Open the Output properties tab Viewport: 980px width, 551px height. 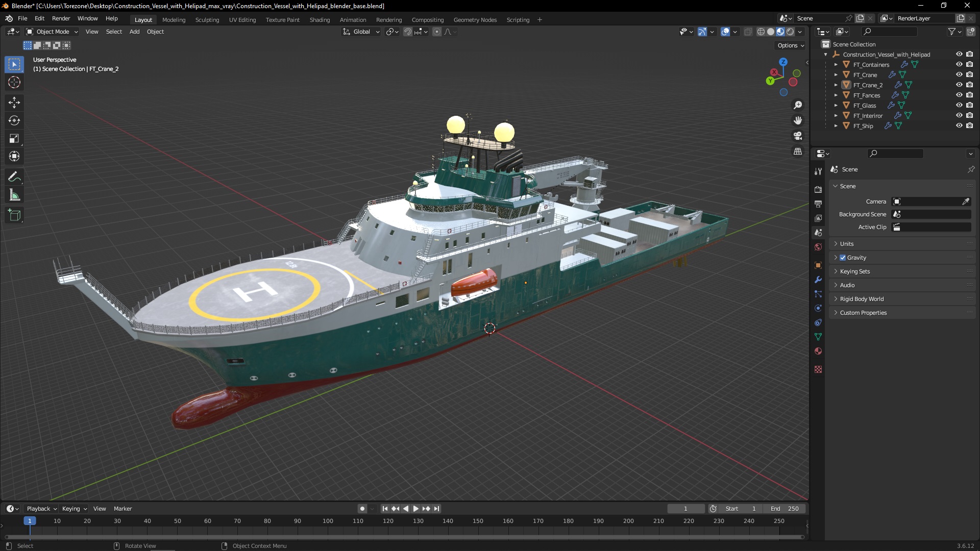pyautogui.click(x=818, y=204)
